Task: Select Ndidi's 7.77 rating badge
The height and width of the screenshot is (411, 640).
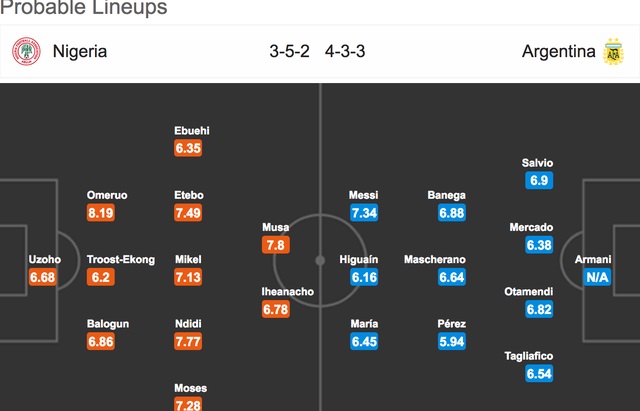Action: (188, 342)
